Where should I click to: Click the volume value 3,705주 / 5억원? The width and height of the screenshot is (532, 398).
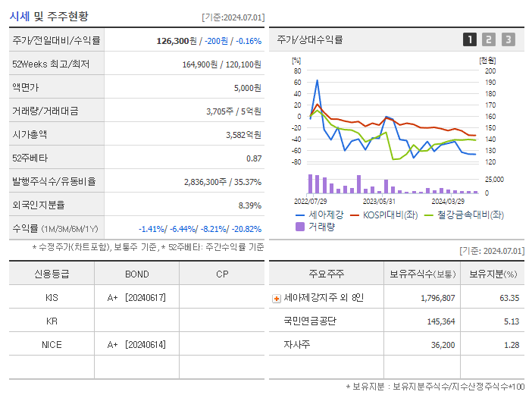(233, 111)
